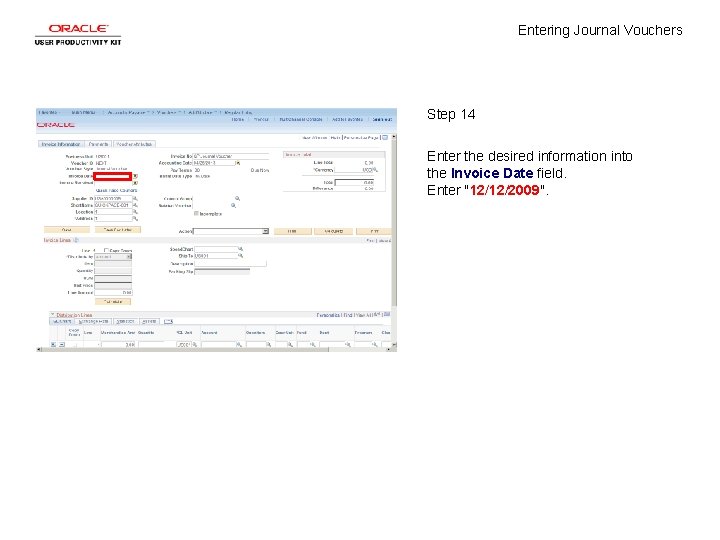Open the Invoice Date calendar picker icon
Viewport: 720px width, 540px height.
135,176
